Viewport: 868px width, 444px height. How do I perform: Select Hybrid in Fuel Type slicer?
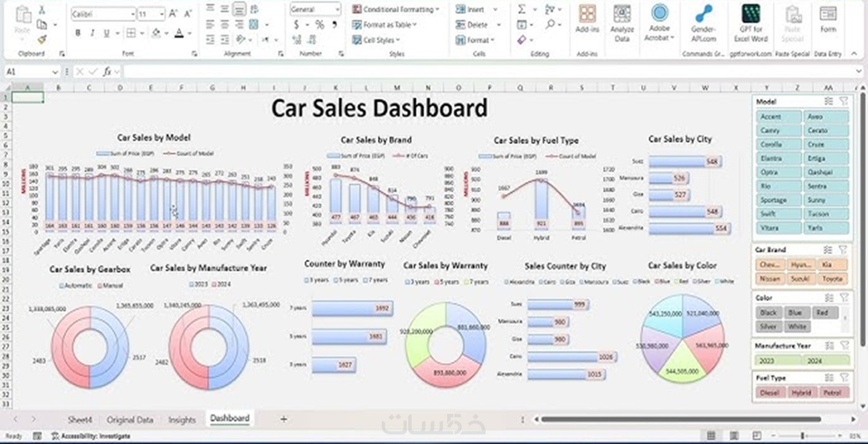pyautogui.click(x=801, y=393)
